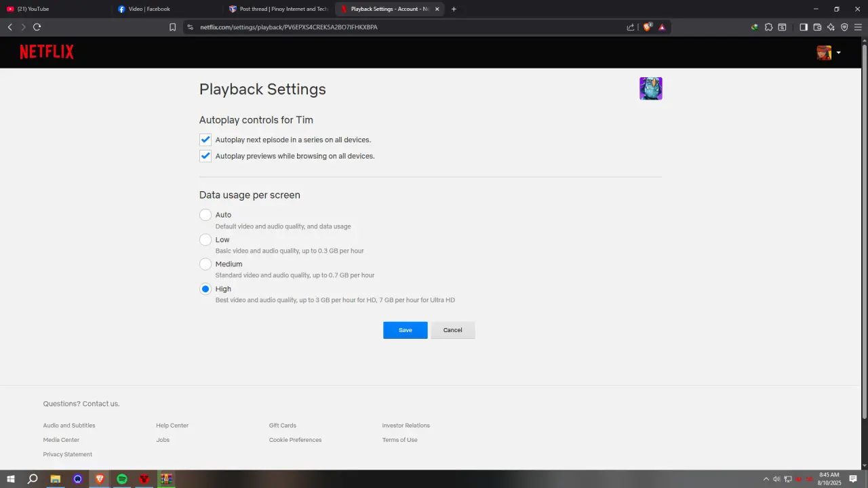This screenshot has width=868, height=488.
Task: Reload the current page
Action: pyautogui.click(x=37, y=27)
